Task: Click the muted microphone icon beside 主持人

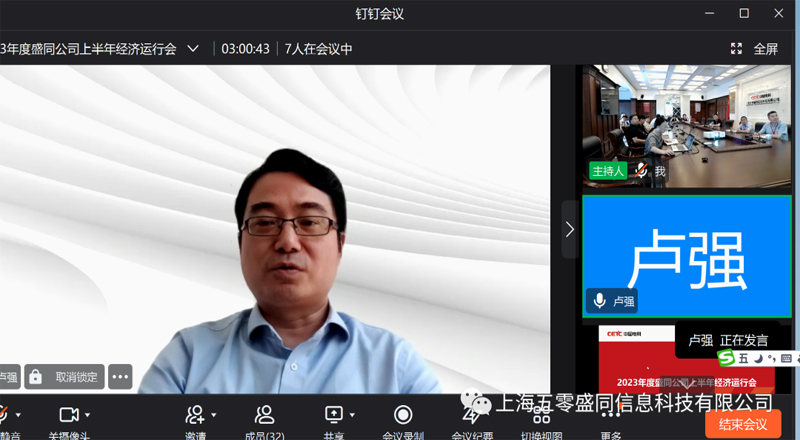Action: 640,171
